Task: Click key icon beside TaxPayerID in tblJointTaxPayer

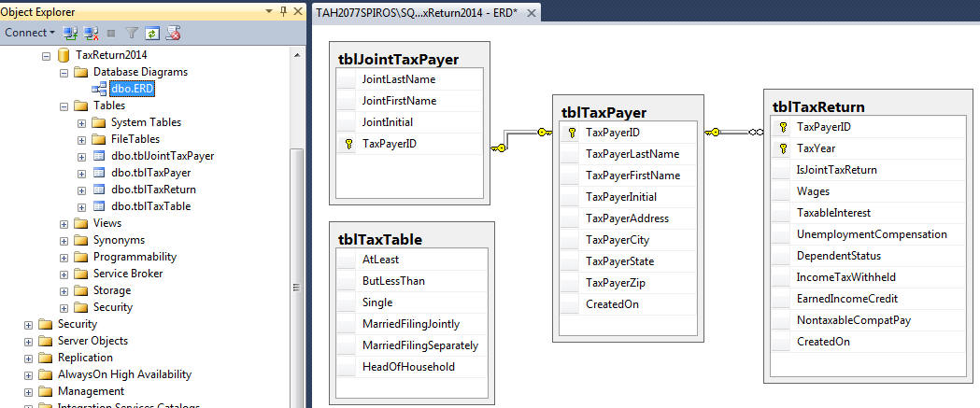Action: 348,144
